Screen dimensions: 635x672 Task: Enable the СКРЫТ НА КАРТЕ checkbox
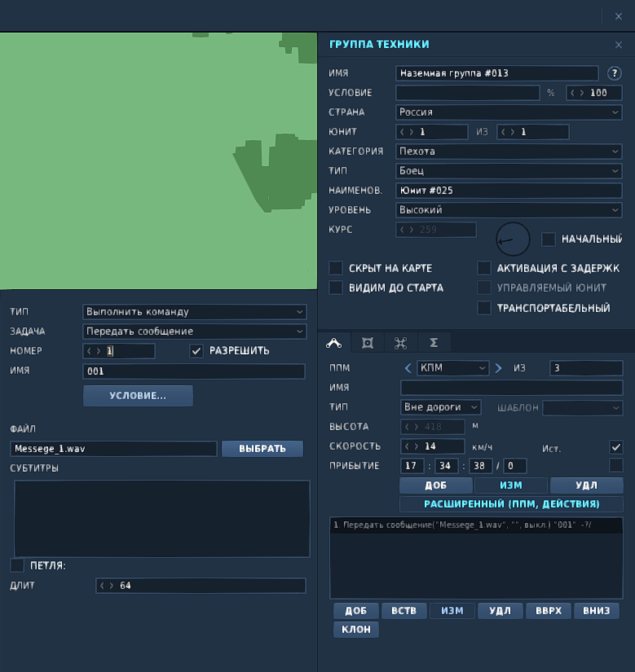pyautogui.click(x=336, y=268)
